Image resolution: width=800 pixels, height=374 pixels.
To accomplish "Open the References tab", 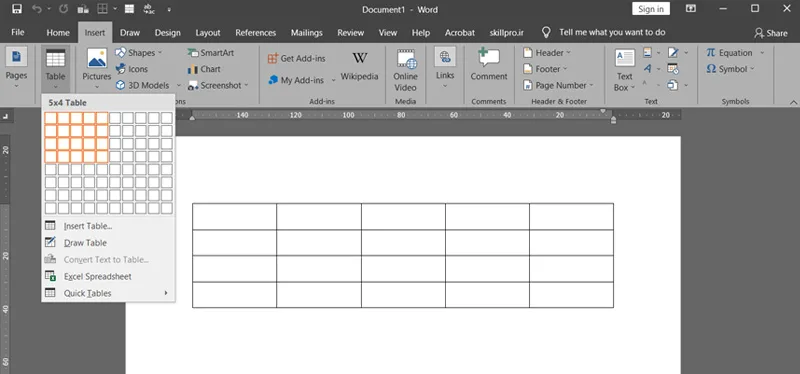I will click(x=256, y=32).
